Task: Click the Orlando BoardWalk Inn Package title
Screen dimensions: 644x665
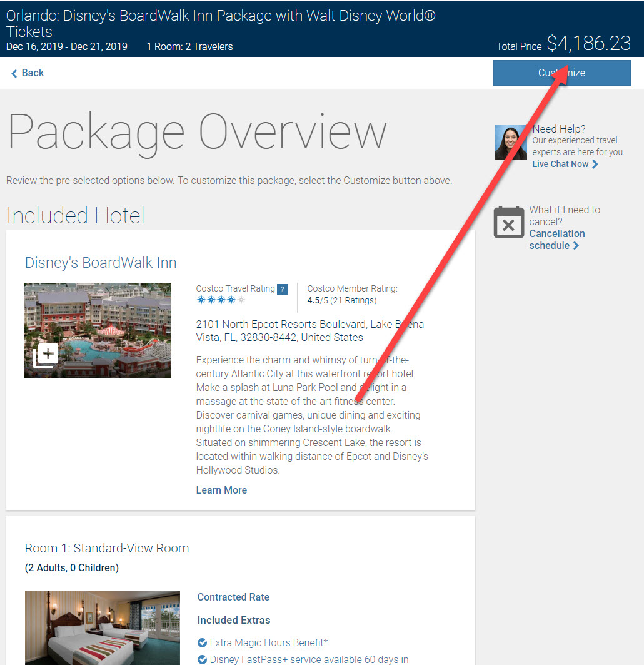Action: pyautogui.click(x=221, y=23)
